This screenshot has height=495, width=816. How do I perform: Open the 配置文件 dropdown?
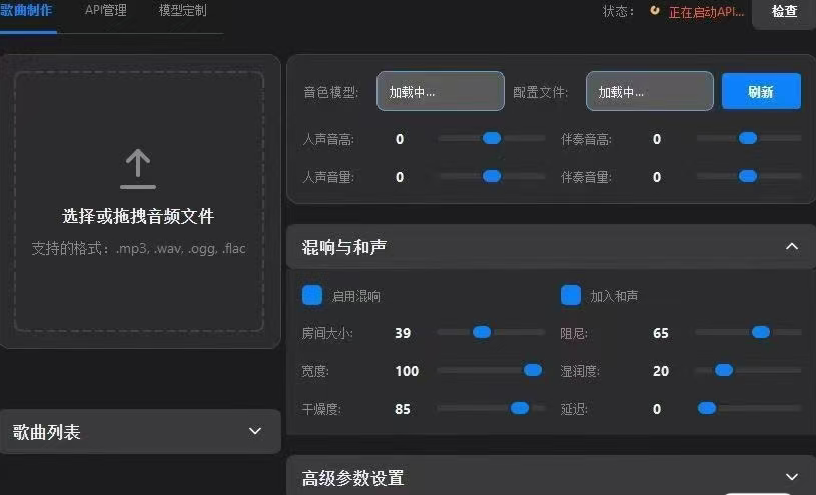649,91
